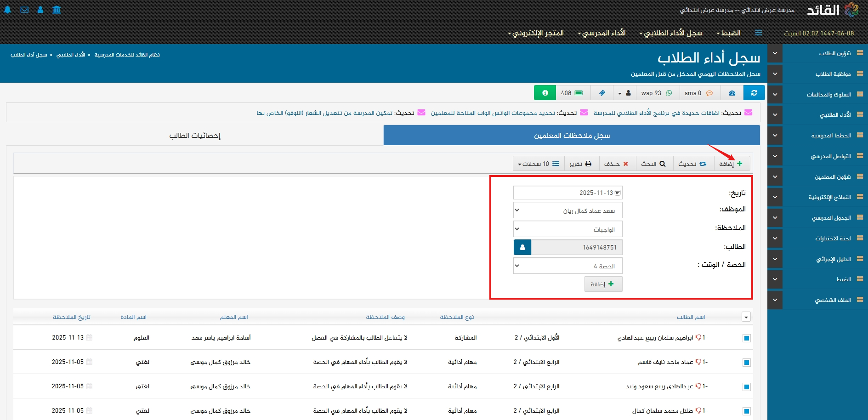Open the الملاحظة note type dropdown

pyautogui.click(x=567, y=229)
